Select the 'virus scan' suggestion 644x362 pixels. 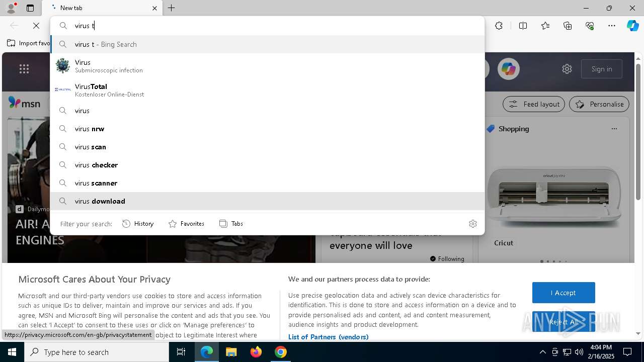(267, 147)
